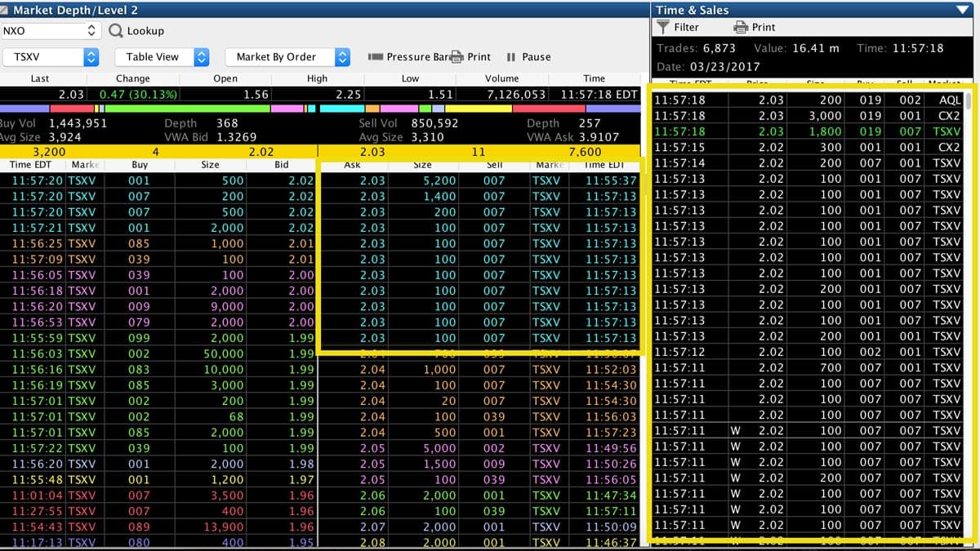This screenshot has width=980, height=551.
Task: Click the Open column header
Action: click(x=225, y=78)
